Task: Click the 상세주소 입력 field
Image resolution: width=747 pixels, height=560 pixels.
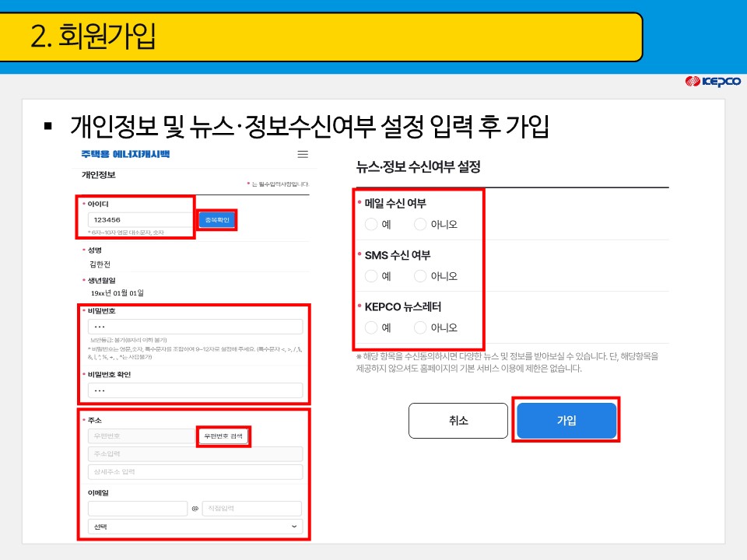Action: (195, 471)
